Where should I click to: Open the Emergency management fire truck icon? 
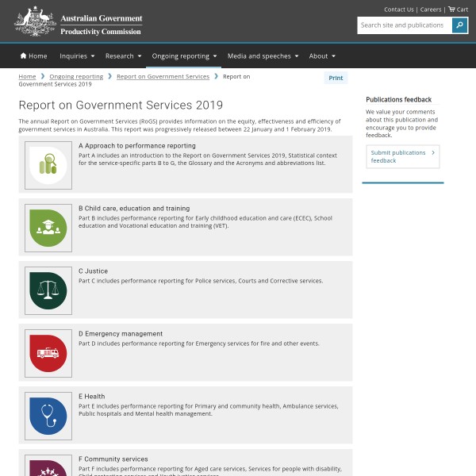(x=48, y=353)
